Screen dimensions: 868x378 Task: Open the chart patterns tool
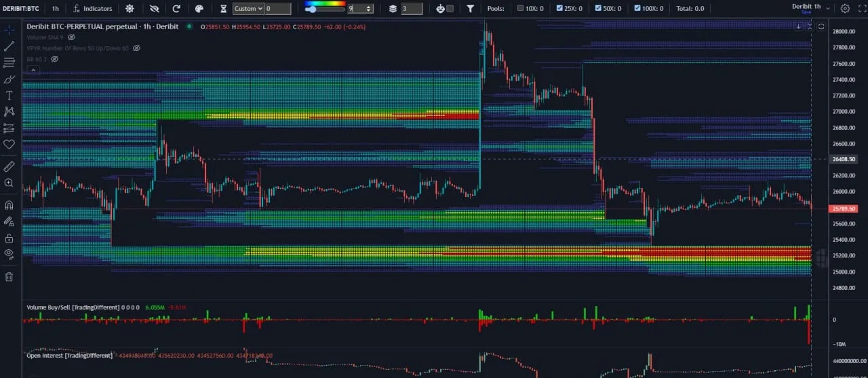coord(9,112)
